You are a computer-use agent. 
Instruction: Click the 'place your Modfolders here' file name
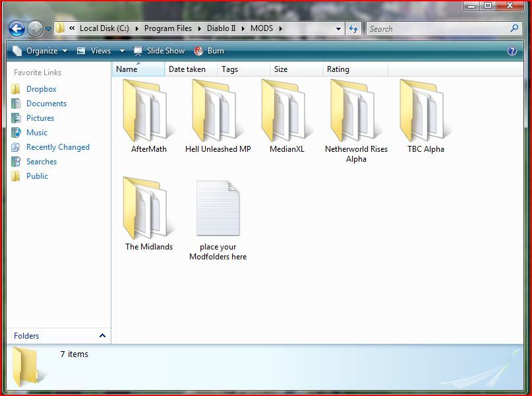[x=218, y=251]
